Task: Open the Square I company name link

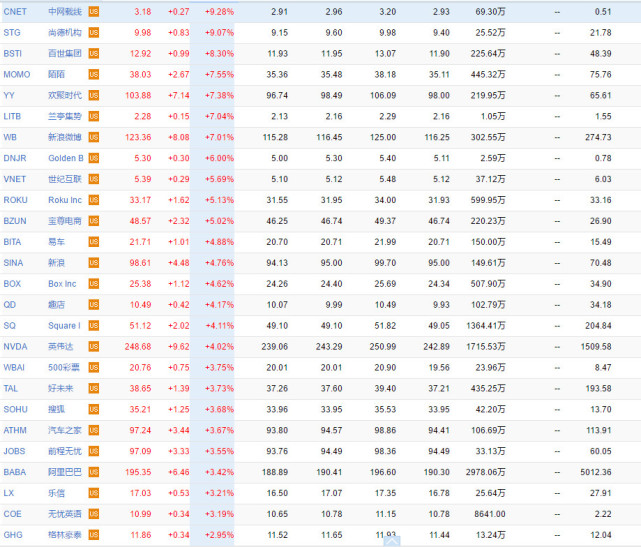Action: coord(64,326)
